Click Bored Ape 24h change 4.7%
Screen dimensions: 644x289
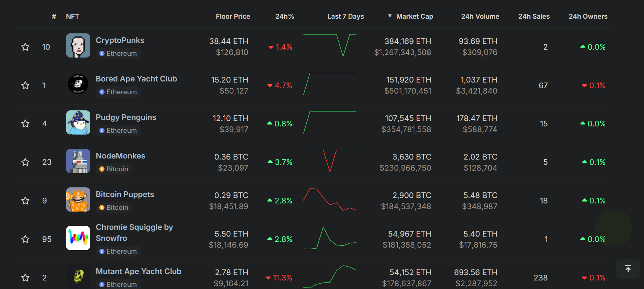tap(280, 85)
